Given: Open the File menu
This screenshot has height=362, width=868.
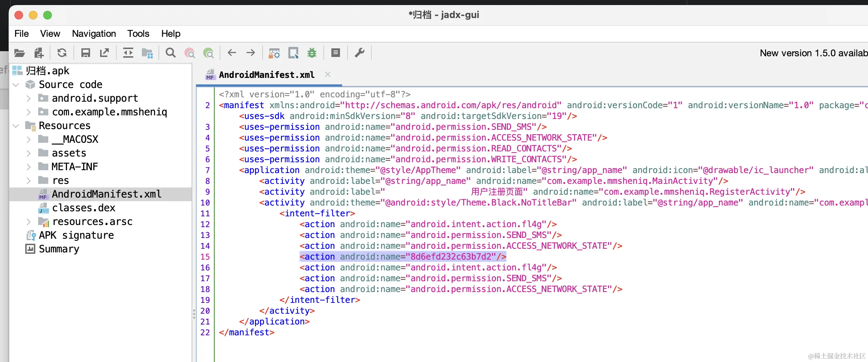Looking at the screenshot, I should [22, 34].
